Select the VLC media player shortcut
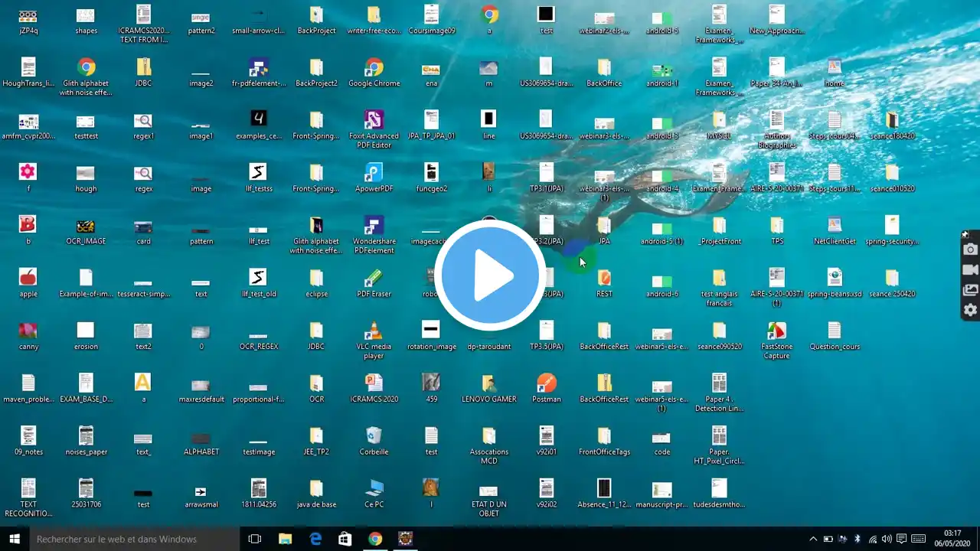This screenshot has width=980, height=551. 374,340
